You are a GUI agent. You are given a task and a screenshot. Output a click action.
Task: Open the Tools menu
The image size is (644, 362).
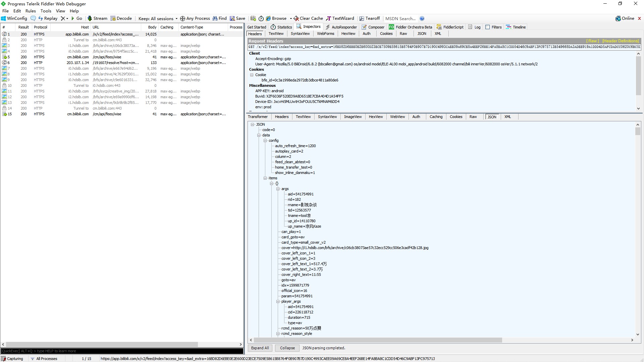click(x=46, y=11)
